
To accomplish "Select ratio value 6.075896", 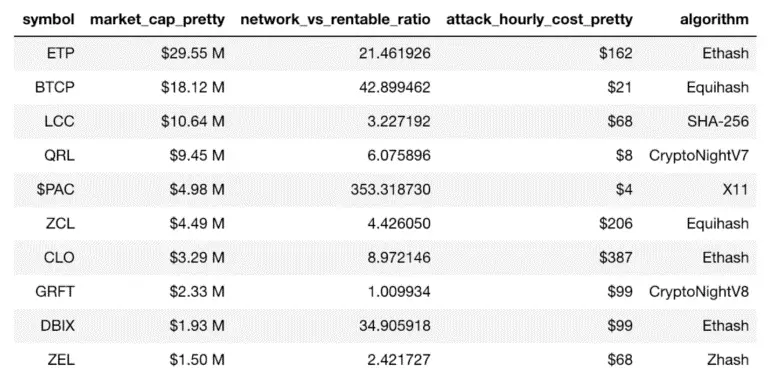I will [399, 155].
